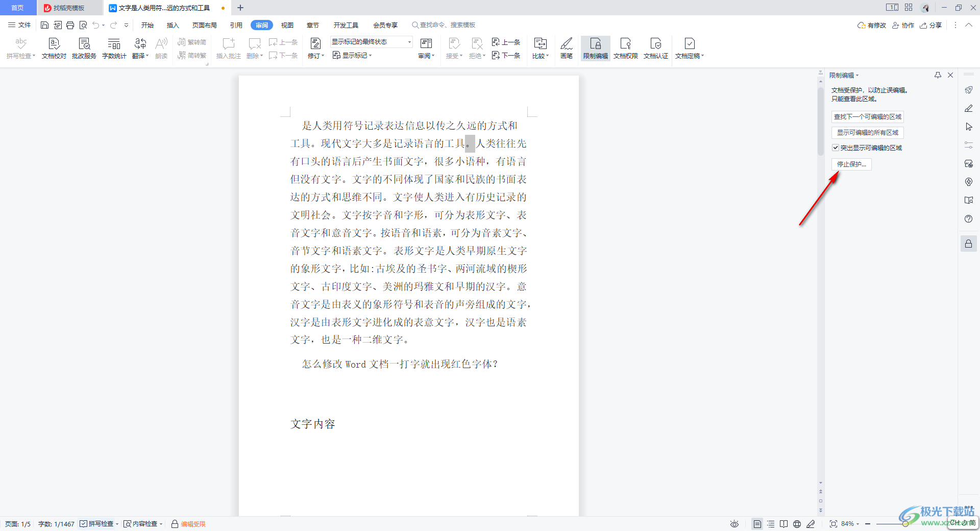Image resolution: width=980 pixels, height=531 pixels.
Task: Go to next change with 下一条 near 审阅
Action: [x=506, y=55]
